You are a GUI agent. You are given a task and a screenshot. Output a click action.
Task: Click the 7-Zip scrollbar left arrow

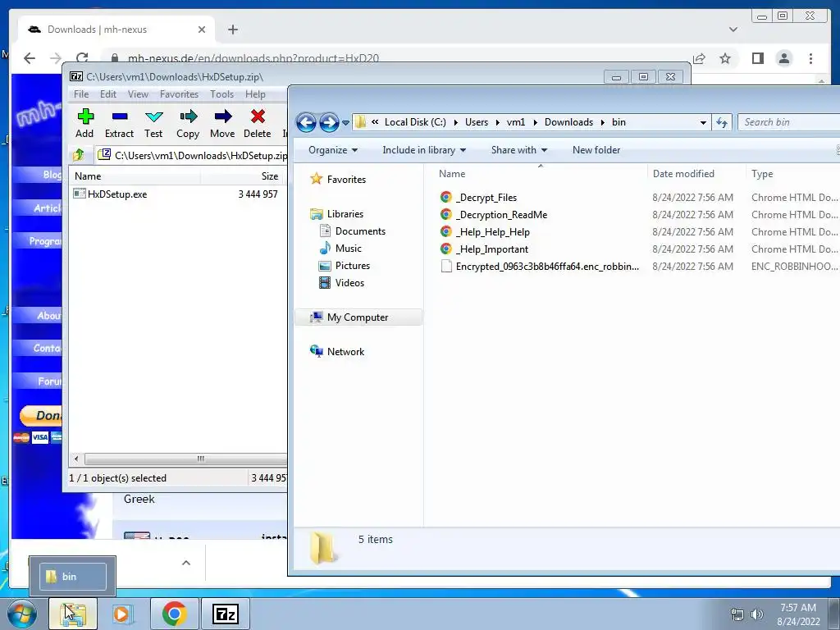[x=76, y=459]
